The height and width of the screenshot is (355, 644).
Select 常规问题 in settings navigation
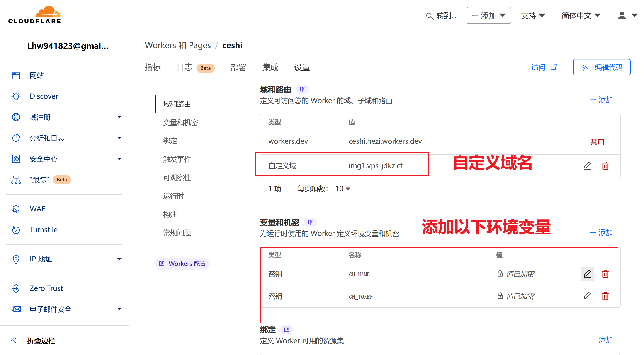177,233
